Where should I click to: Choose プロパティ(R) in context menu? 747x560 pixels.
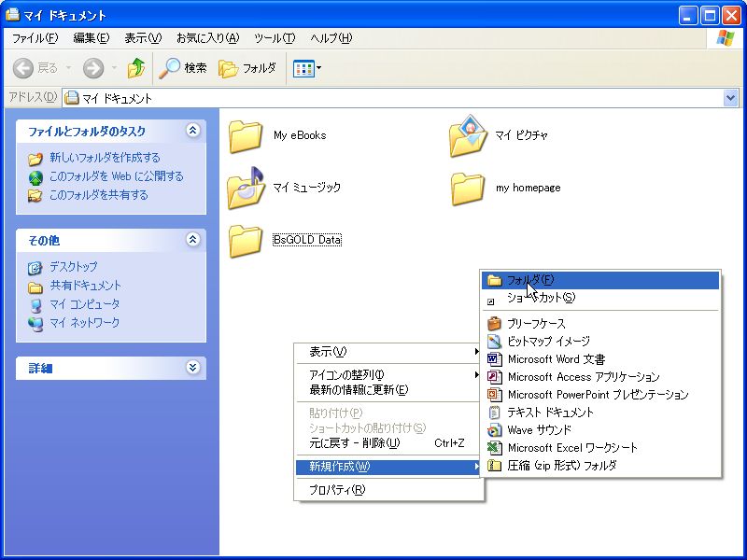pyautogui.click(x=388, y=489)
